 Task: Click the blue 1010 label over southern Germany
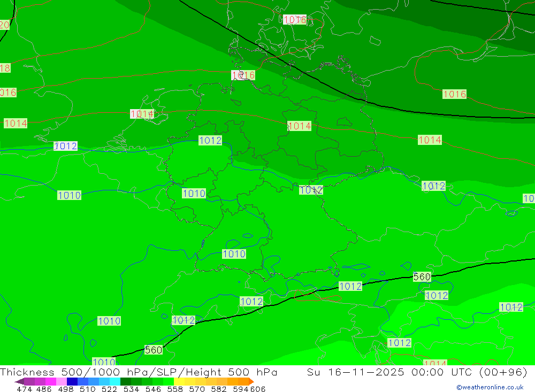pos(234,254)
